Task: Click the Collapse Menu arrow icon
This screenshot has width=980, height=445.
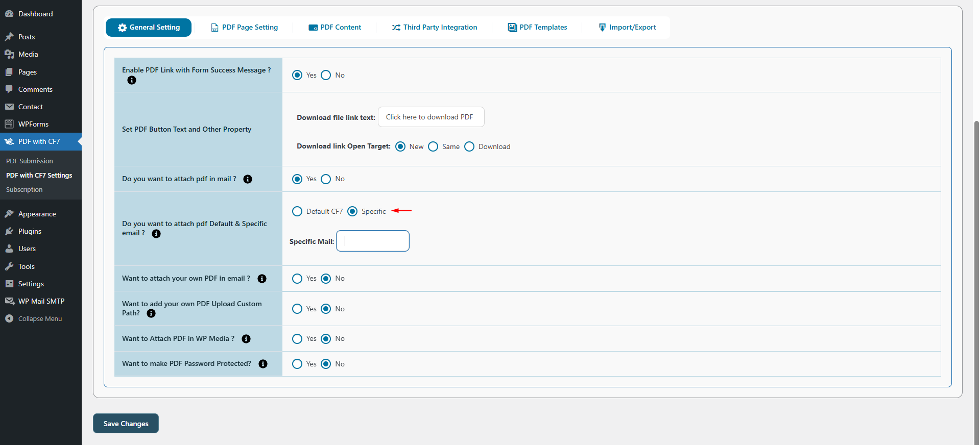Action: coord(9,318)
